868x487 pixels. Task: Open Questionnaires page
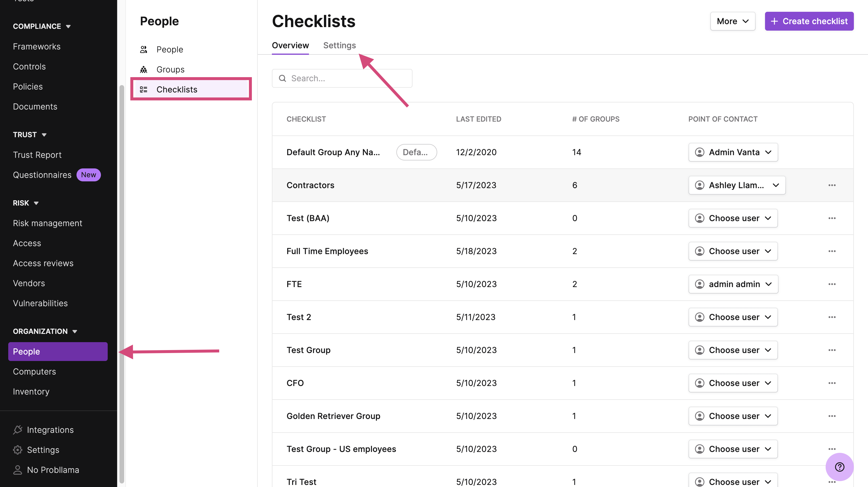click(x=42, y=175)
